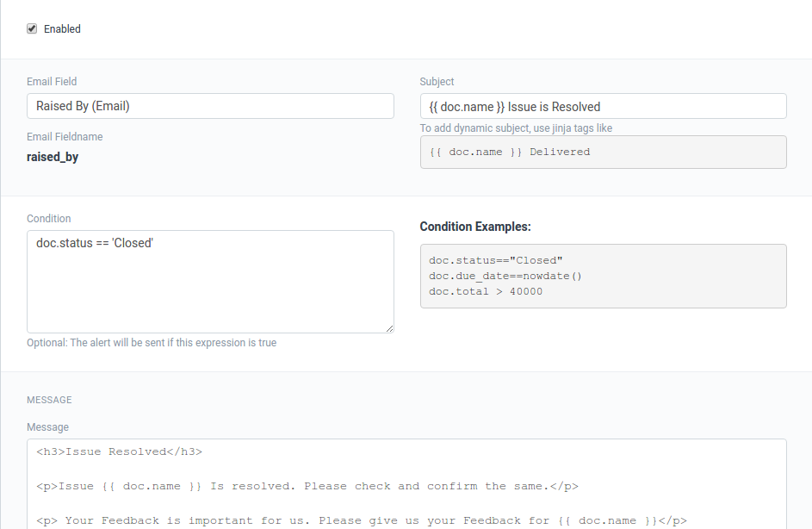
Task: Click the Message code editor area
Action: pyautogui.click(x=406, y=484)
